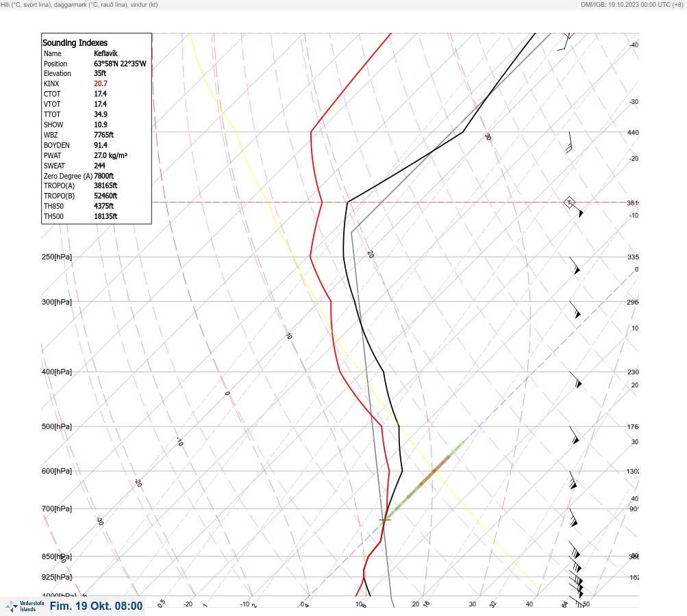The height and width of the screenshot is (616, 687).
Task: Click the red KINX value 20.7
Action: tap(100, 84)
